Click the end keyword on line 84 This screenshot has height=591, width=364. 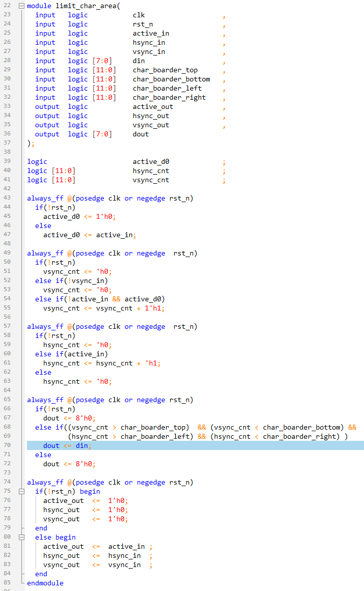[41, 574]
